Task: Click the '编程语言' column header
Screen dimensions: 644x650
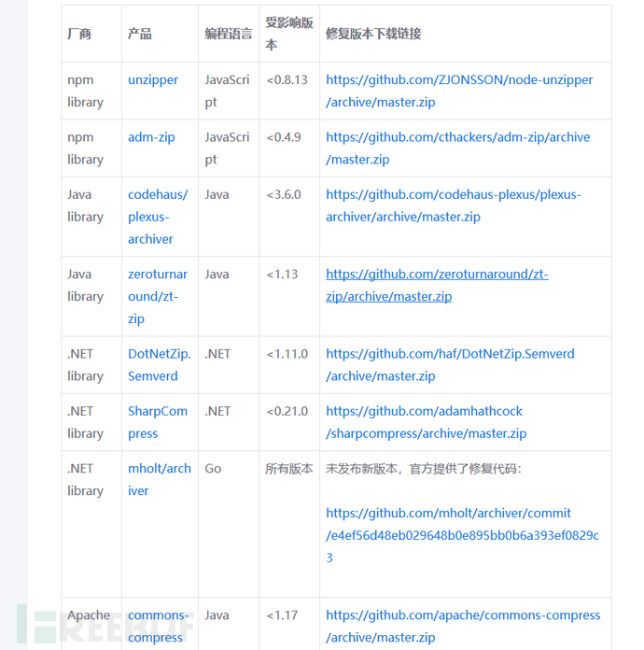Action: [x=229, y=34]
